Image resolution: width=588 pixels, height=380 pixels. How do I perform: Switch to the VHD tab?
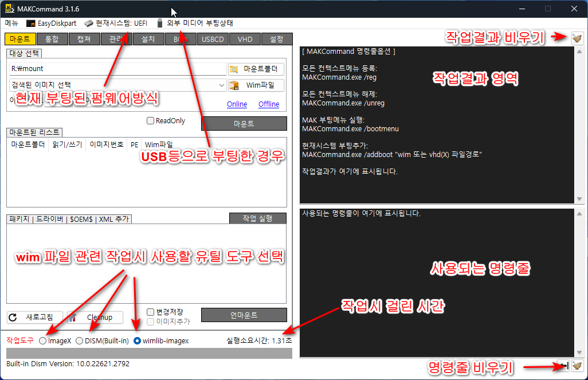point(245,39)
